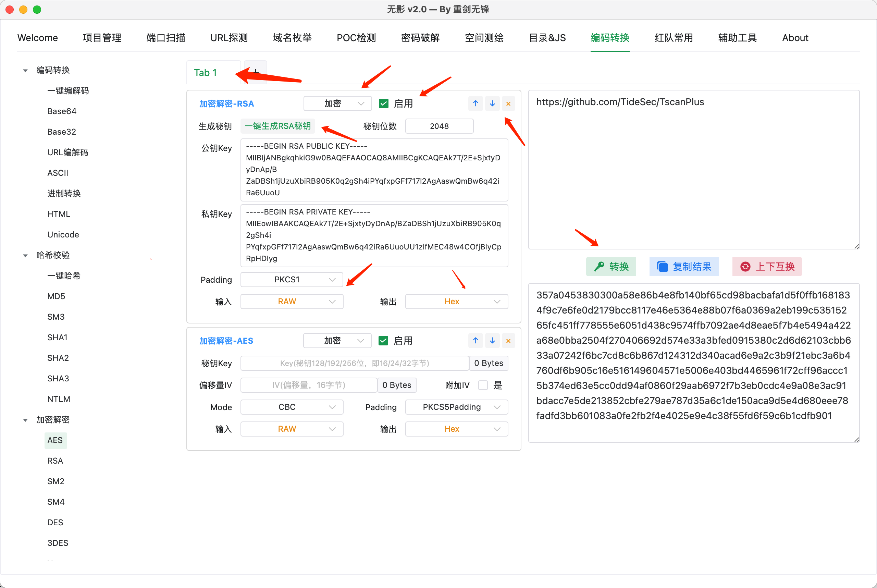Disable the RSA 启用 checkbox
This screenshot has width=877, height=588.
point(383,103)
